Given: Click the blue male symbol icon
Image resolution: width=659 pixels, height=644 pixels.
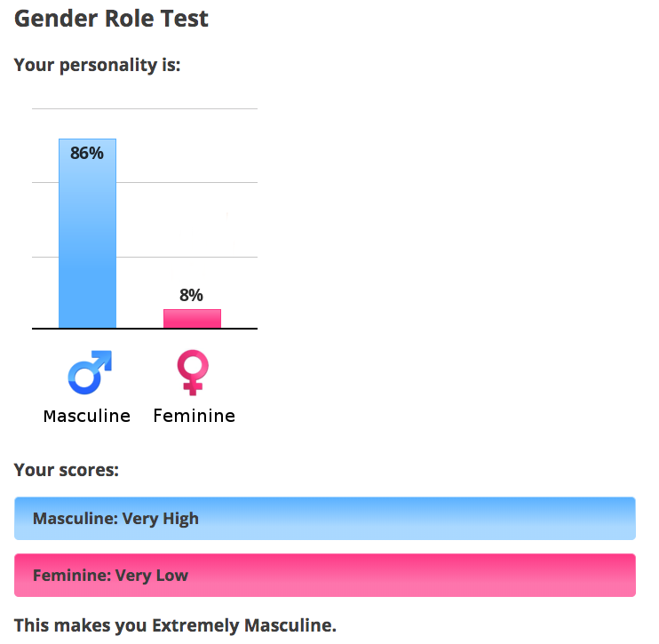Looking at the screenshot, I should [90, 372].
